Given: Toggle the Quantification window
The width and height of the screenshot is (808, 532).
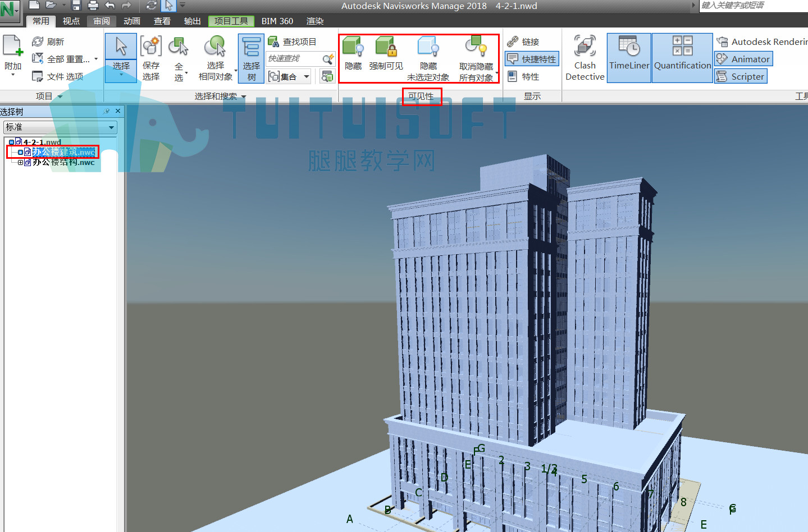Looking at the screenshot, I should click(683, 58).
